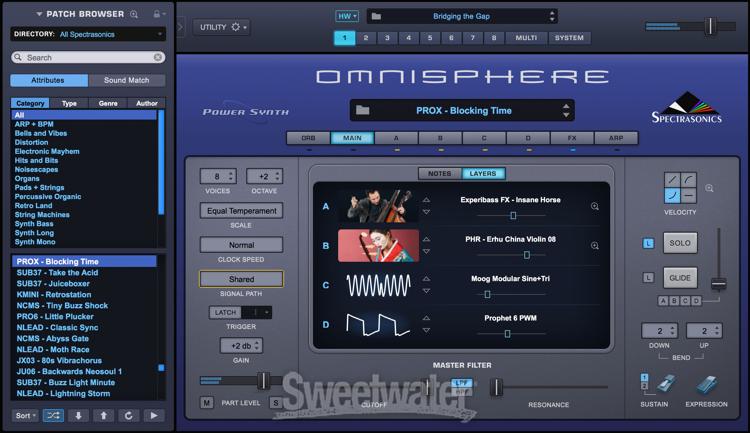Toggle glide for layer D
Screen dimensions: 750x433
[x=696, y=301]
